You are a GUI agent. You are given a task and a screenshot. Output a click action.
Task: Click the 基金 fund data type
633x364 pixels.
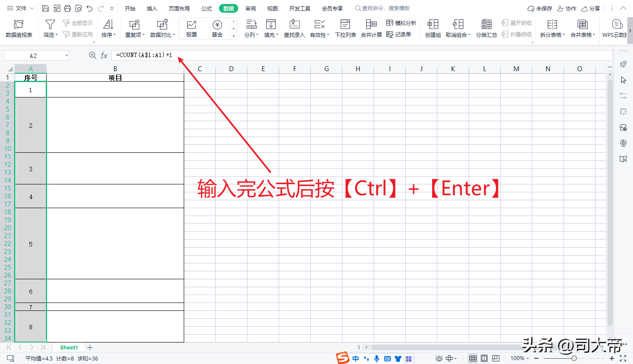[x=217, y=29]
